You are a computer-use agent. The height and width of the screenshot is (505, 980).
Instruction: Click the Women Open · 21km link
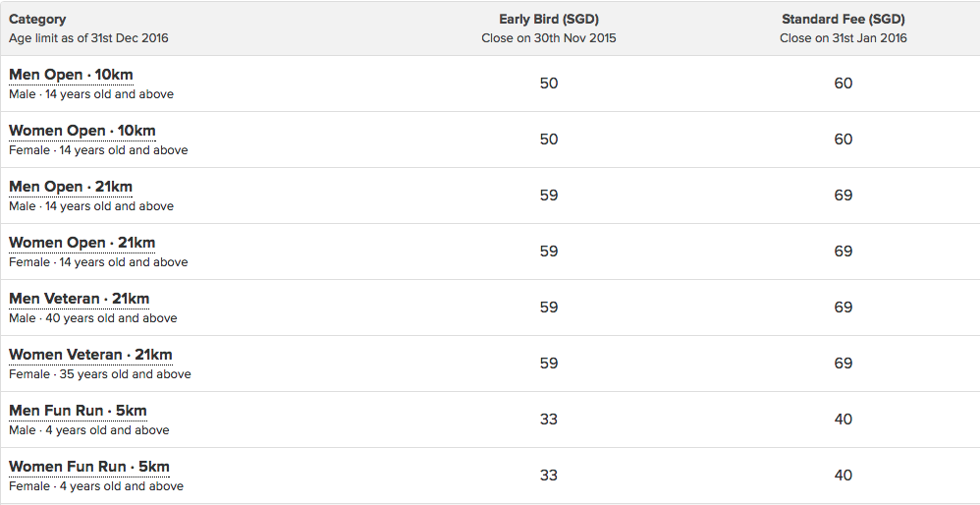pos(82,243)
